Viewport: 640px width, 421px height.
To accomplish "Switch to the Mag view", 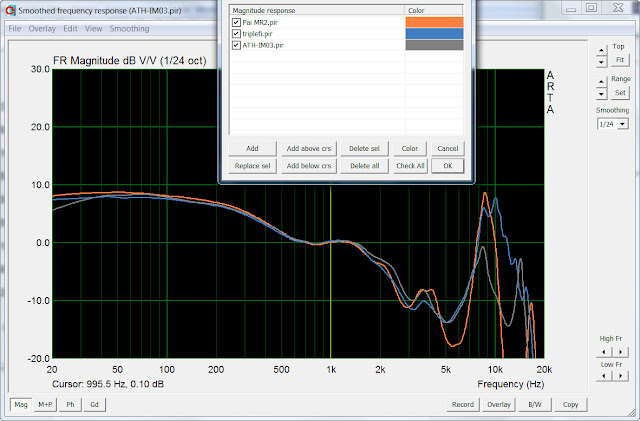I will (21, 405).
